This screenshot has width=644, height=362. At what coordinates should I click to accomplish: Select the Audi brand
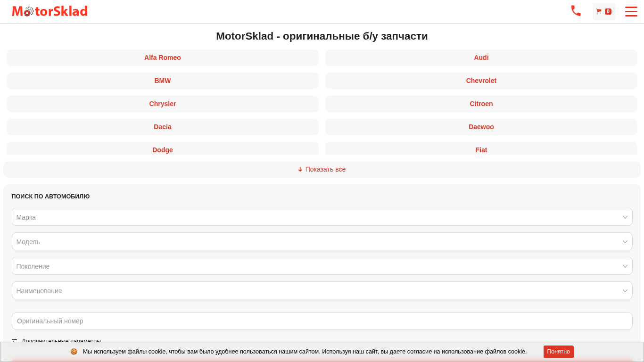pyautogui.click(x=481, y=58)
